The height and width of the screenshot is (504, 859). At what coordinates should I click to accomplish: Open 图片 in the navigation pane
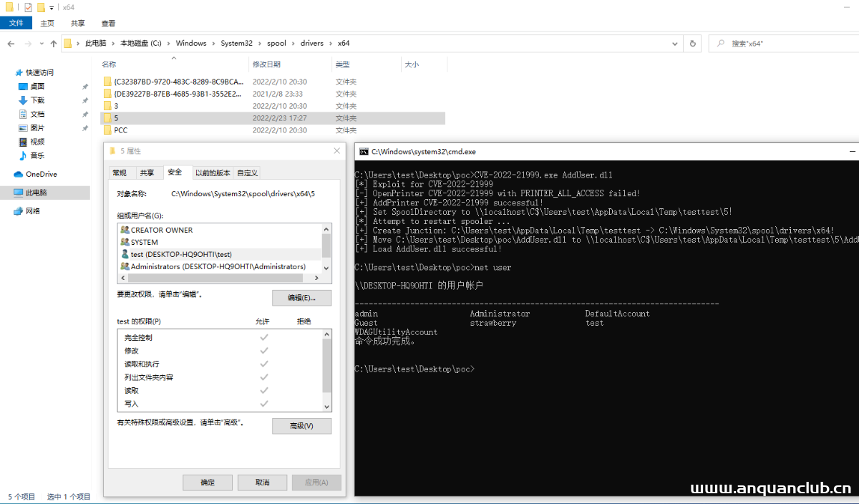37,127
